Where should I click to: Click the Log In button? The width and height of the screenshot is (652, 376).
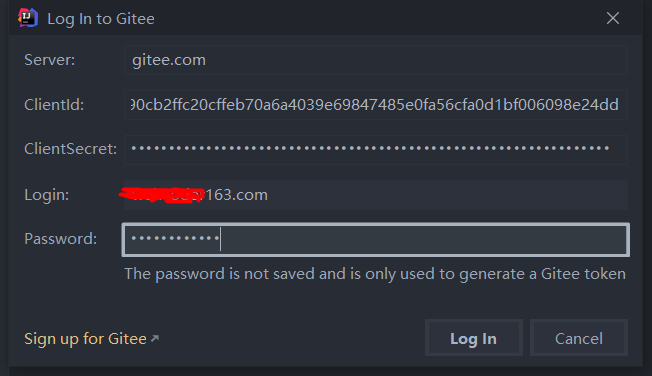pyautogui.click(x=474, y=338)
